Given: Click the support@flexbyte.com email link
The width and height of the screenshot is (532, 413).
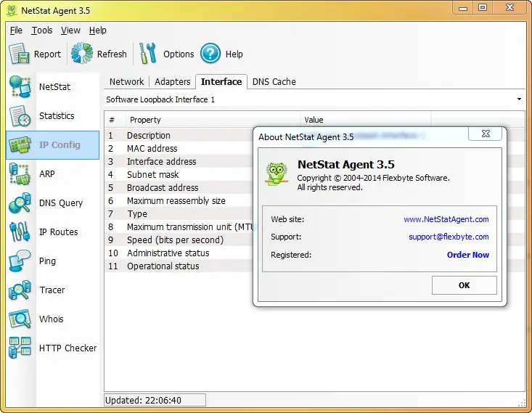Looking at the screenshot, I should 449,237.
